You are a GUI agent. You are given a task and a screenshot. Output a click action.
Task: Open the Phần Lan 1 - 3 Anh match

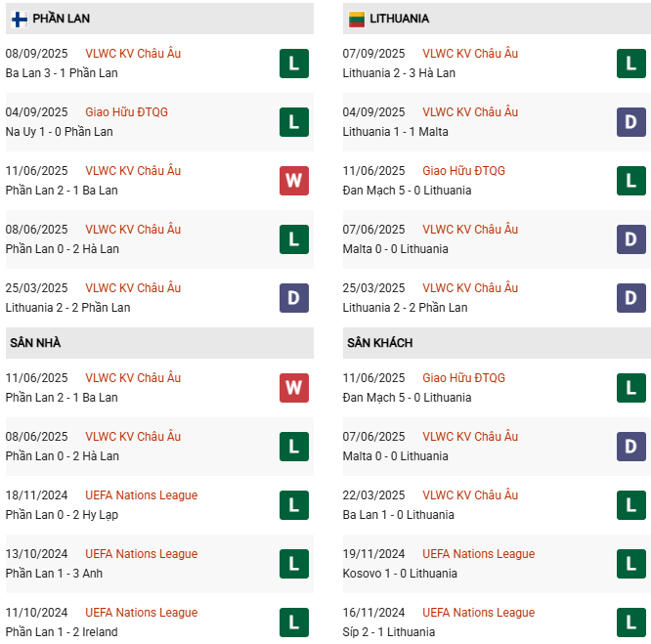[54, 574]
